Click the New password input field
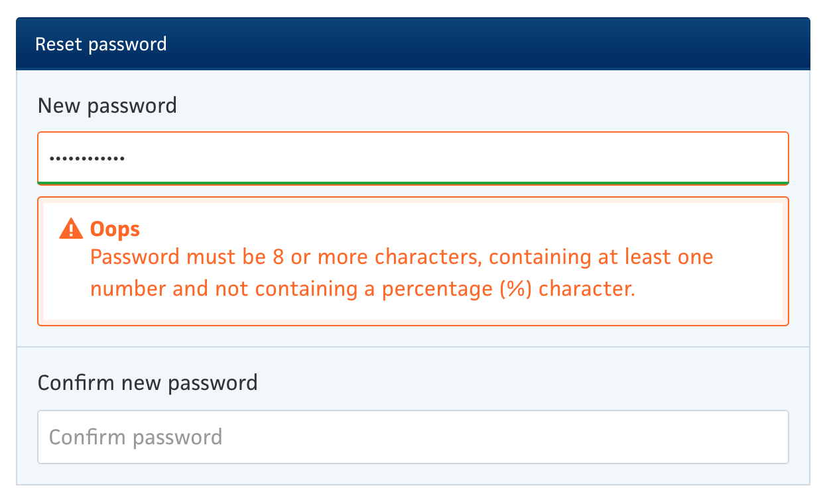Image resolution: width=829 pixels, height=504 pixels. [413, 158]
